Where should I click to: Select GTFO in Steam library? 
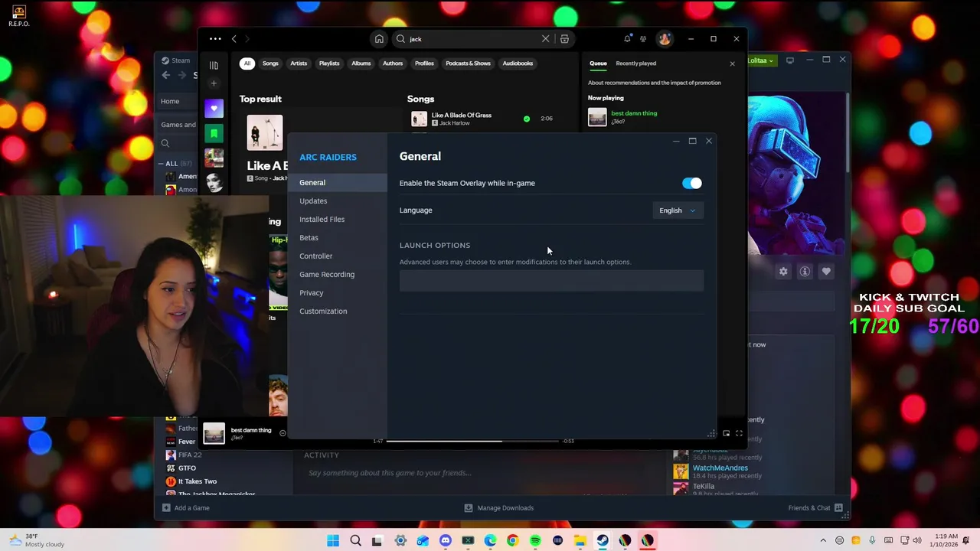coord(187,468)
